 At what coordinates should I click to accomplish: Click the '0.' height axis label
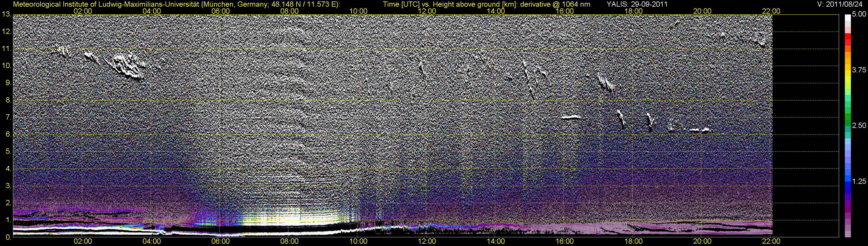point(8,237)
